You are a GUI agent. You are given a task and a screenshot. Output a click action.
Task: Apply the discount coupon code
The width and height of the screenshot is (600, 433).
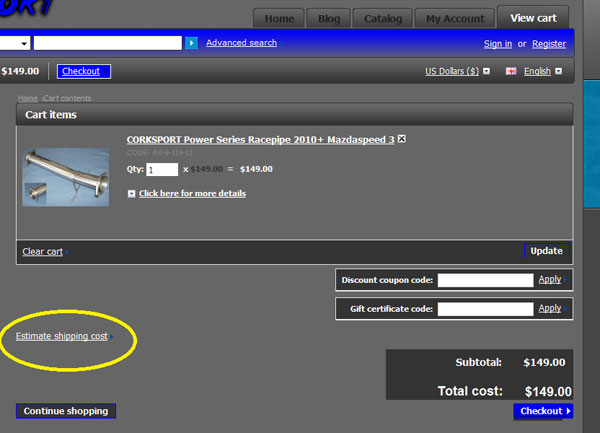click(550, 280)
